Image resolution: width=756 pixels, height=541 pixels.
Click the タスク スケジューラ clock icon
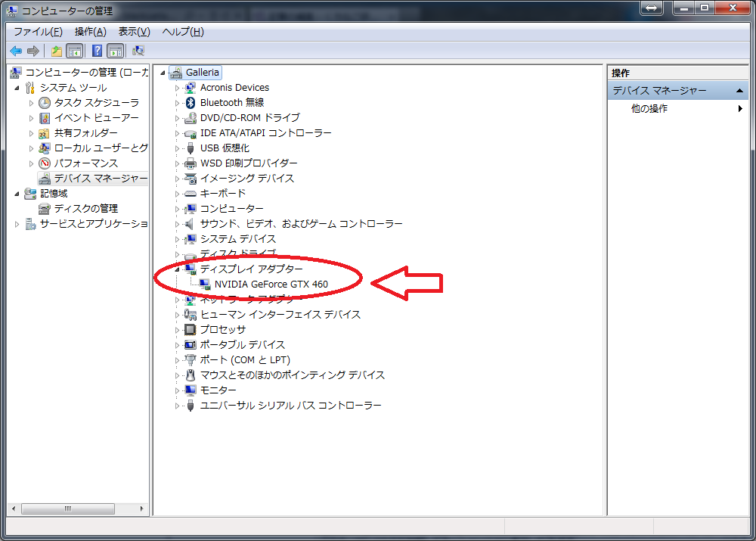tap(45, 103)
